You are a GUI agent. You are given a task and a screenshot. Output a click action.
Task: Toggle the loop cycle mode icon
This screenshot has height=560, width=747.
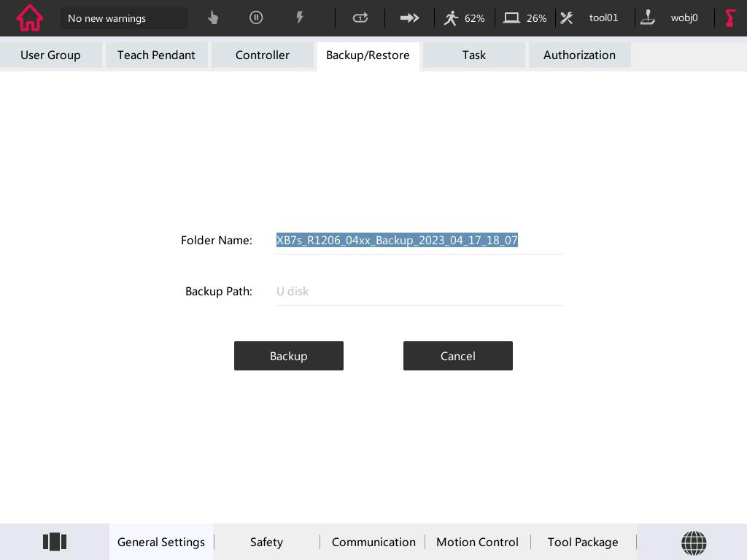pyautogui.click(x=360, y=17)
